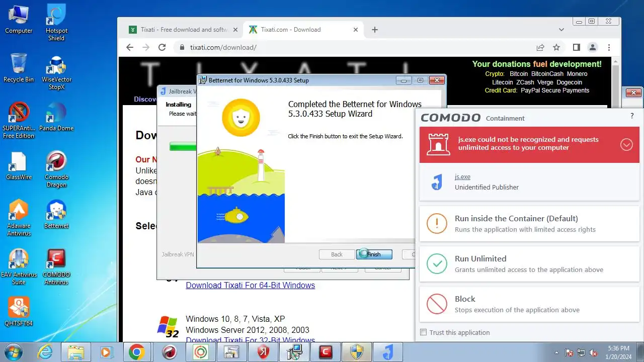Open the Windows Security shield taskbar button
The height and width of the screenshot is (362, 644).
tap(357, 352)
